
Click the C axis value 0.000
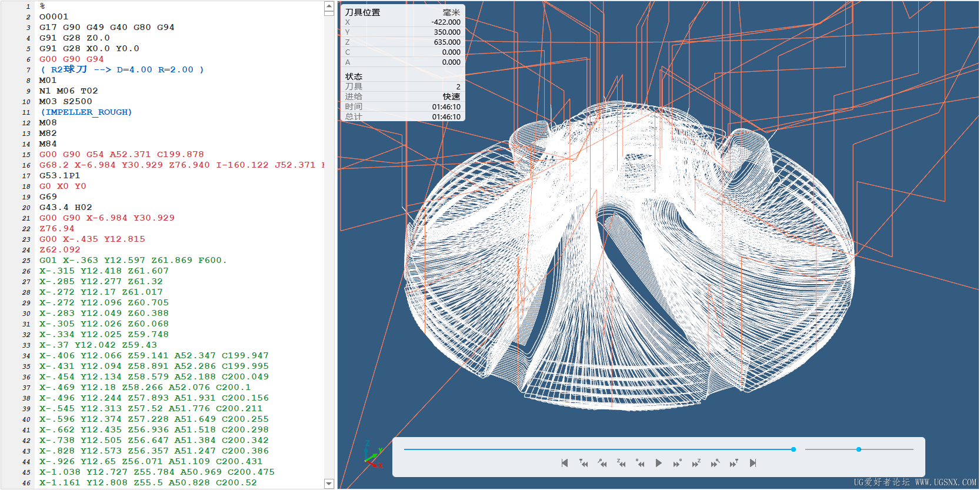point(451,52)
